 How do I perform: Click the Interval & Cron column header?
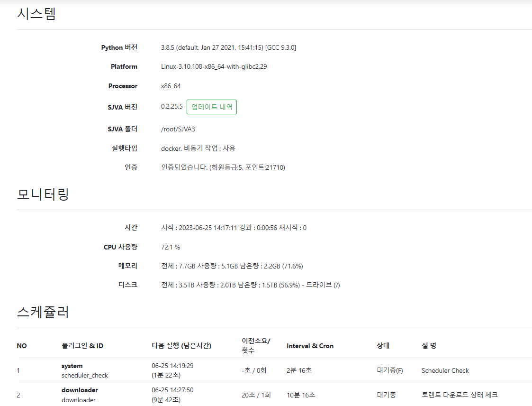click(x=310, y=346)
